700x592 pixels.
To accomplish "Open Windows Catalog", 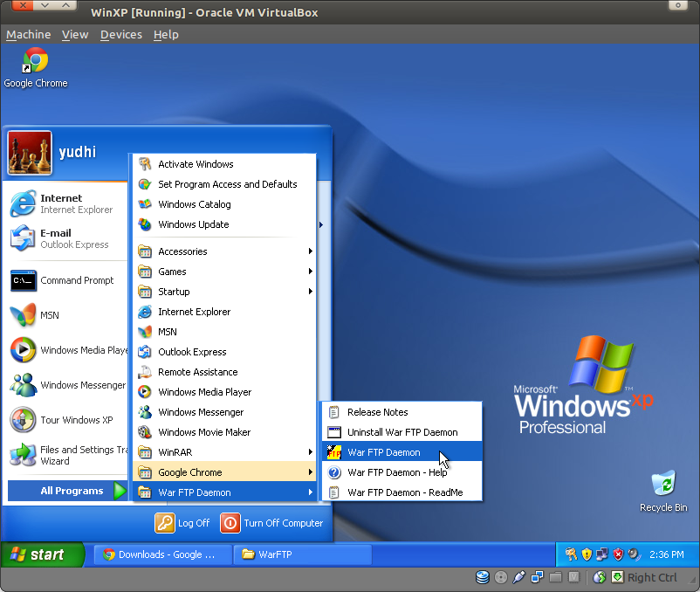I will click(224, 204).
